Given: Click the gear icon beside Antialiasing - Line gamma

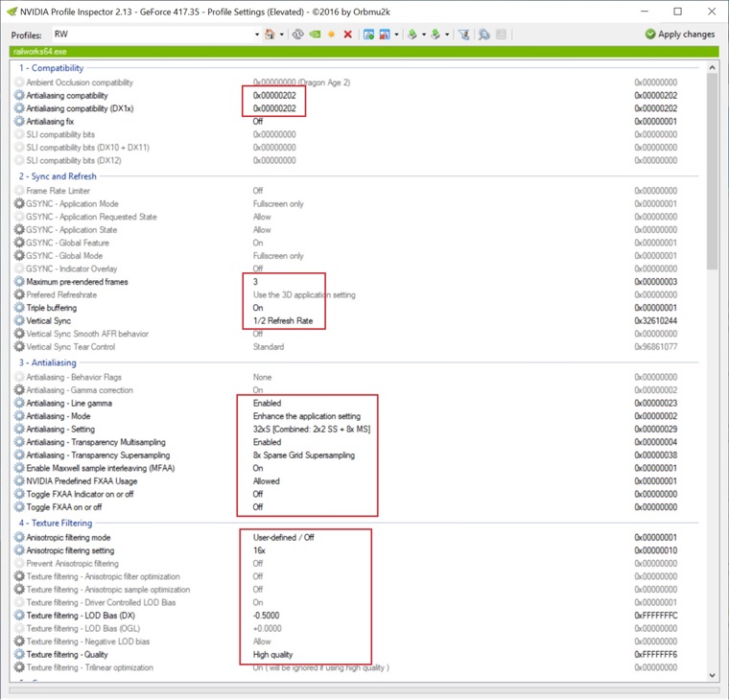Looking at the screenshot, I should coord(19,403).
